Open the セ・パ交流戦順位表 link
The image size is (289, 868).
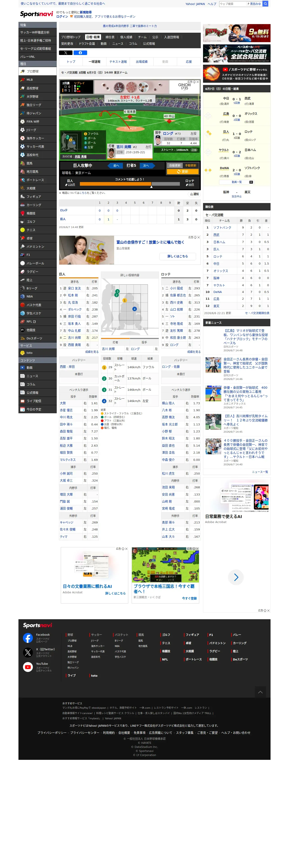tap(257, 313)
